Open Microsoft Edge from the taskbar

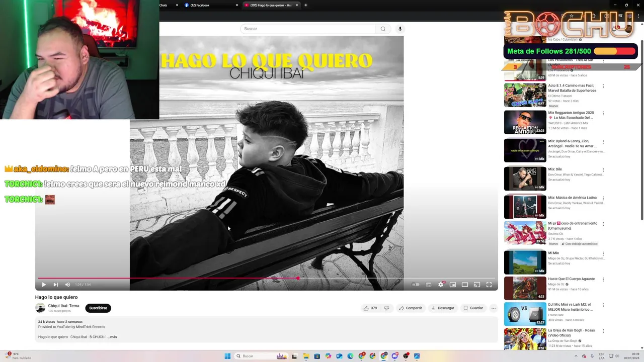[350, 356]
